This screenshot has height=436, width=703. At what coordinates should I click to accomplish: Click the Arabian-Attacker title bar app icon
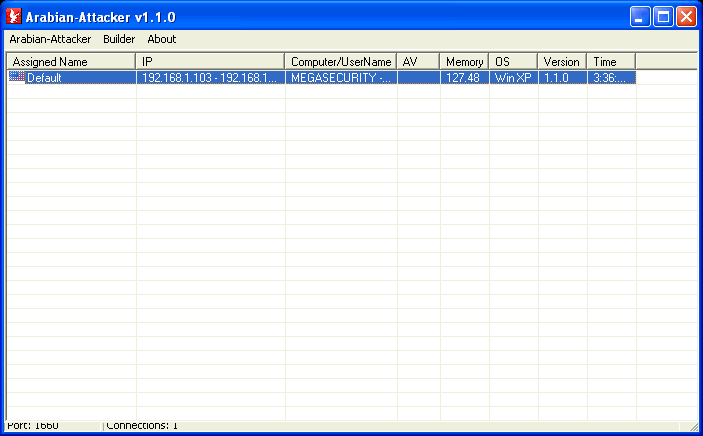(15, 17)
